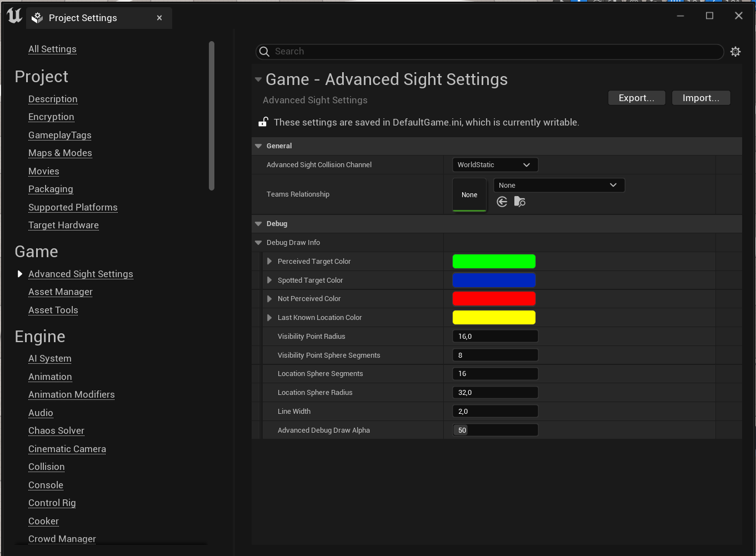Image resolution: width=756 pixels, height=556 pixels.
Task: Click the search magnifier icon
Action: coord(264,52)
